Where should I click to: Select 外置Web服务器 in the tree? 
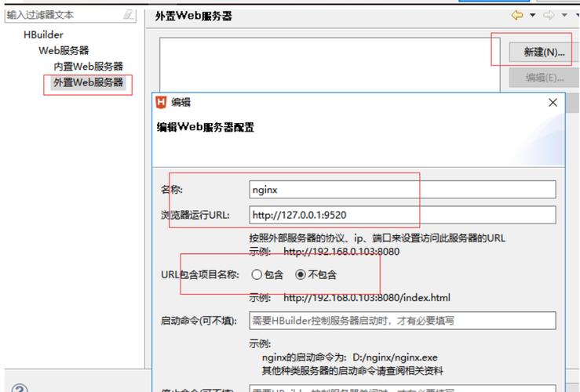coord(88,82)
